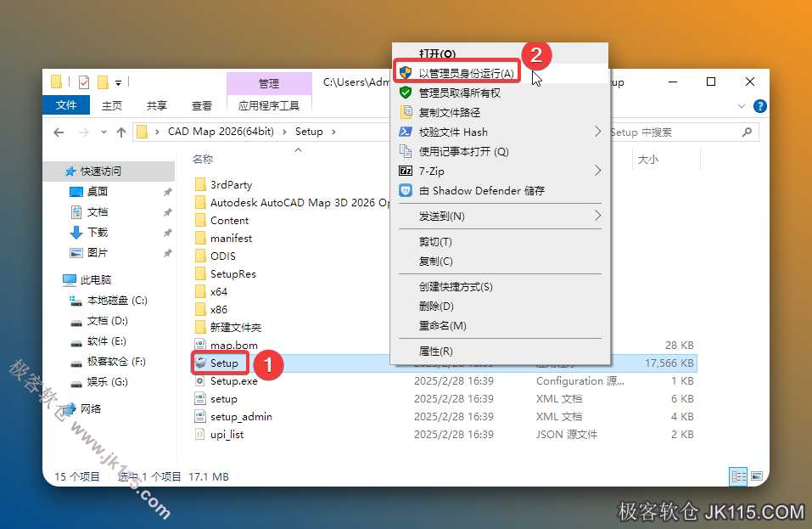812x529 pixels.
Task: Click 大小 column header
Action: (648, 159)
